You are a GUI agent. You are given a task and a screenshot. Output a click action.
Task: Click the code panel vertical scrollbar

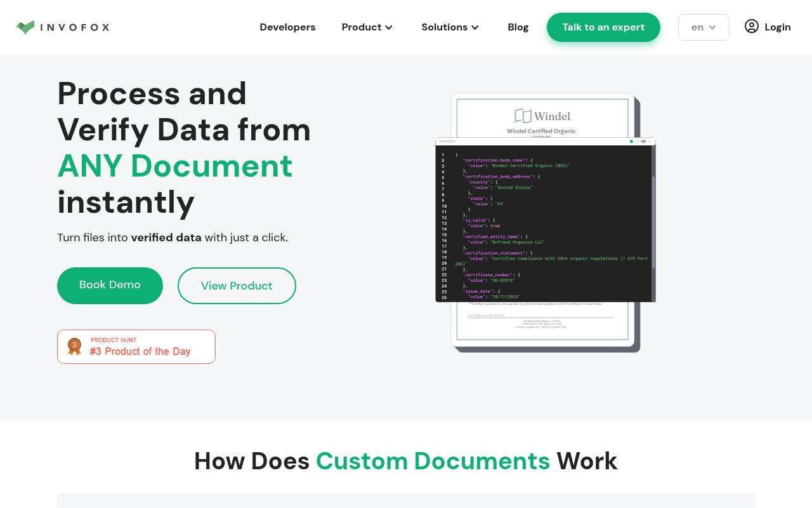[653, 222]
